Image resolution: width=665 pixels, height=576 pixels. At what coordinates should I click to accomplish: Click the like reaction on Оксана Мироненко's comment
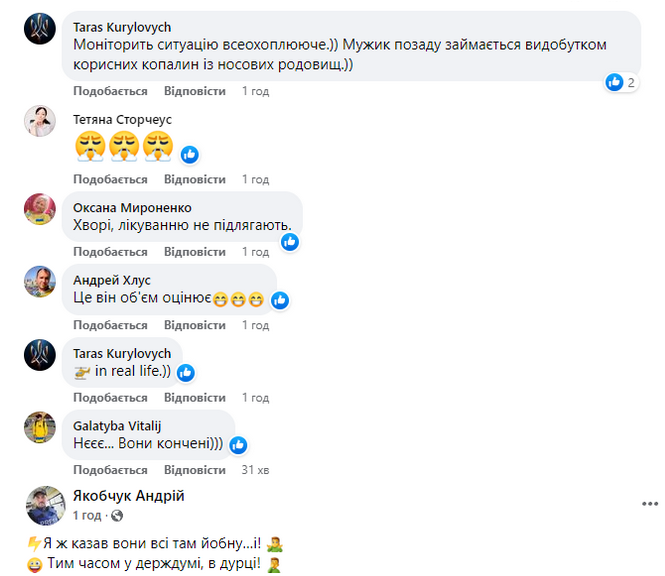pyautogui.click(x=290, y=241)
